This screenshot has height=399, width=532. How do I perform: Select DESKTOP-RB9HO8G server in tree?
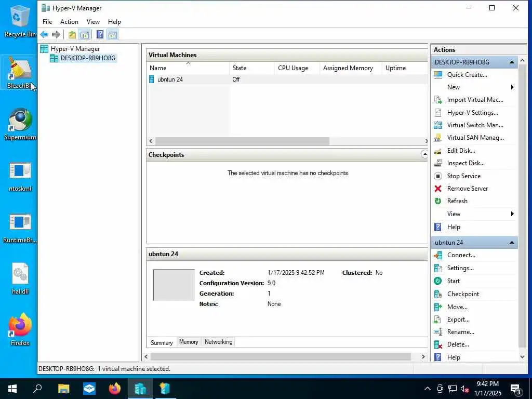[88, 58]
